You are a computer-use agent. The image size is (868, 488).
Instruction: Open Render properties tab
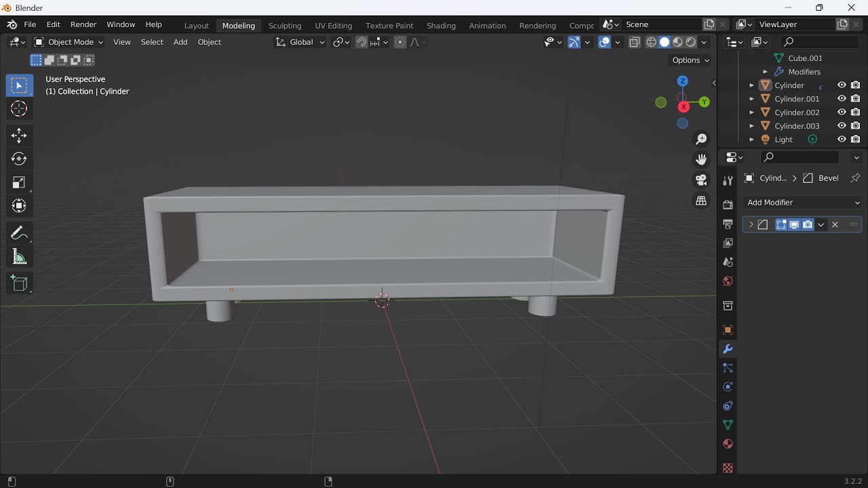[728, 205]
